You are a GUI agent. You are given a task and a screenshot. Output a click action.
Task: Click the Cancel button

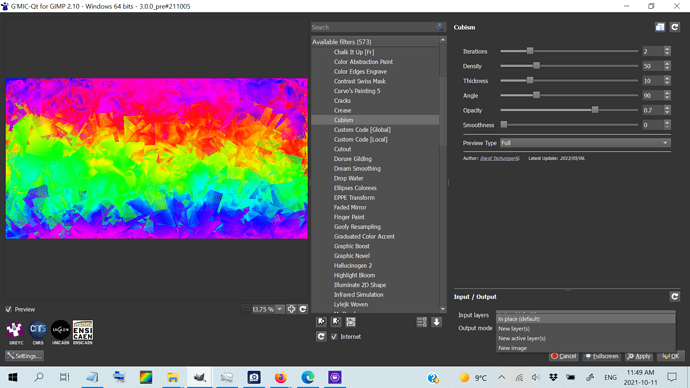coord(564,356)
